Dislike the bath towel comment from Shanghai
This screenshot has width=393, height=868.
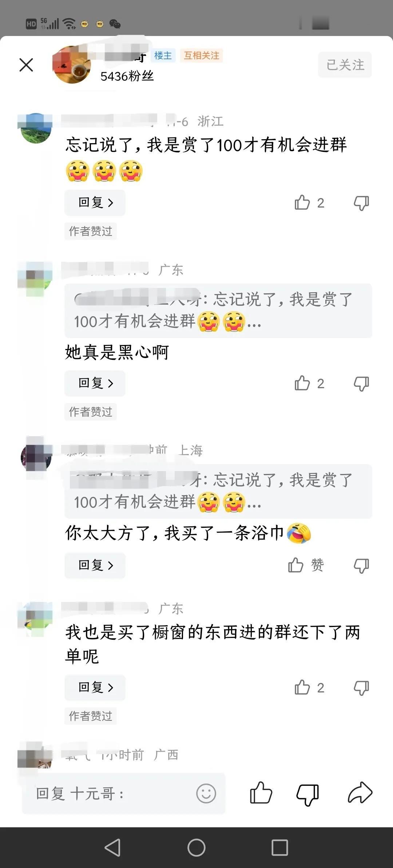click(361, 566)
